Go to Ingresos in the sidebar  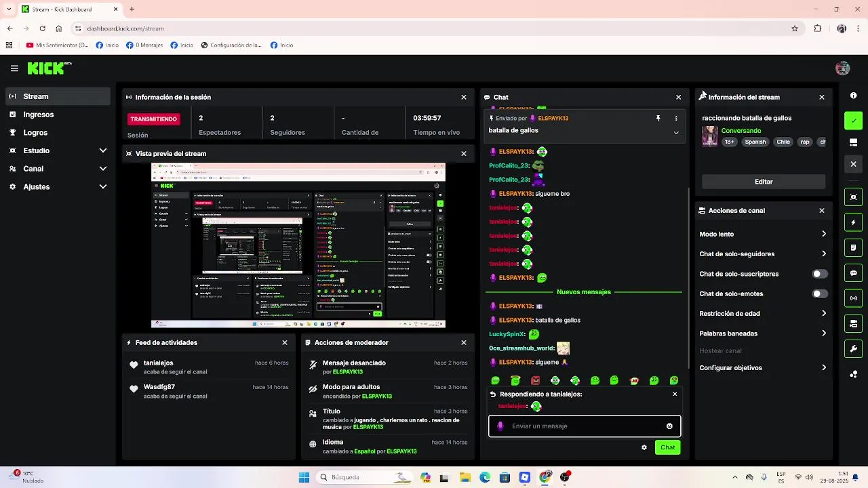click(x=58, y=115)
